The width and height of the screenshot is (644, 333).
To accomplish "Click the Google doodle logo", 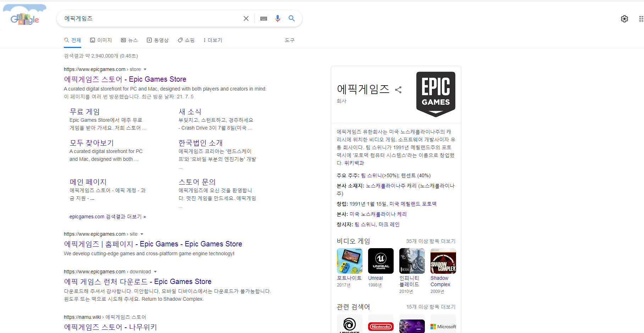I will click(24, 15).
